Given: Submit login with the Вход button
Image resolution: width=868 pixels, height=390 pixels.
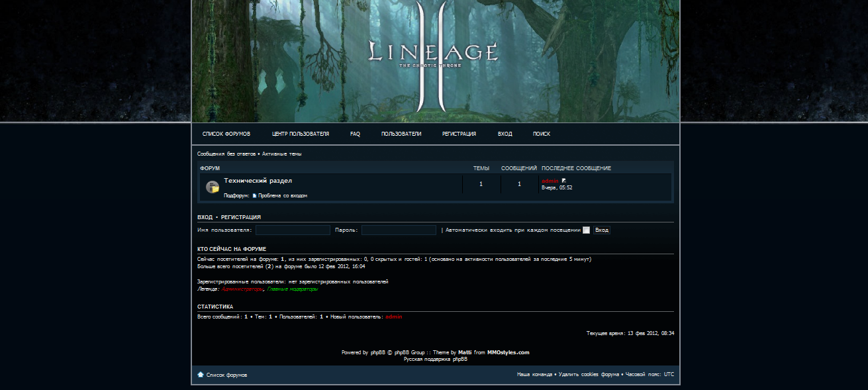Looking at the screenshot, I should pyautogui.click(x=602, y=230).
